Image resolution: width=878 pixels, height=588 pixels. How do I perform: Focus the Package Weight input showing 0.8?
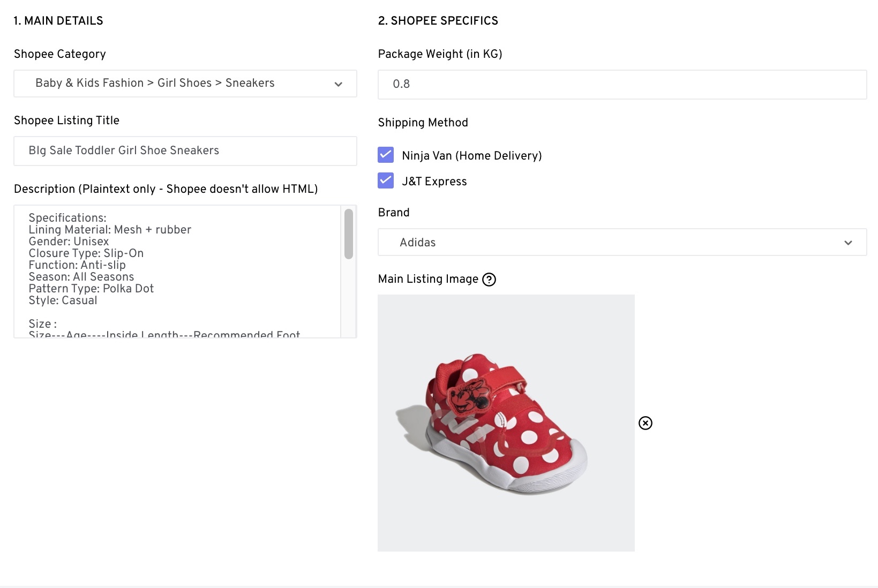(621, 85)
